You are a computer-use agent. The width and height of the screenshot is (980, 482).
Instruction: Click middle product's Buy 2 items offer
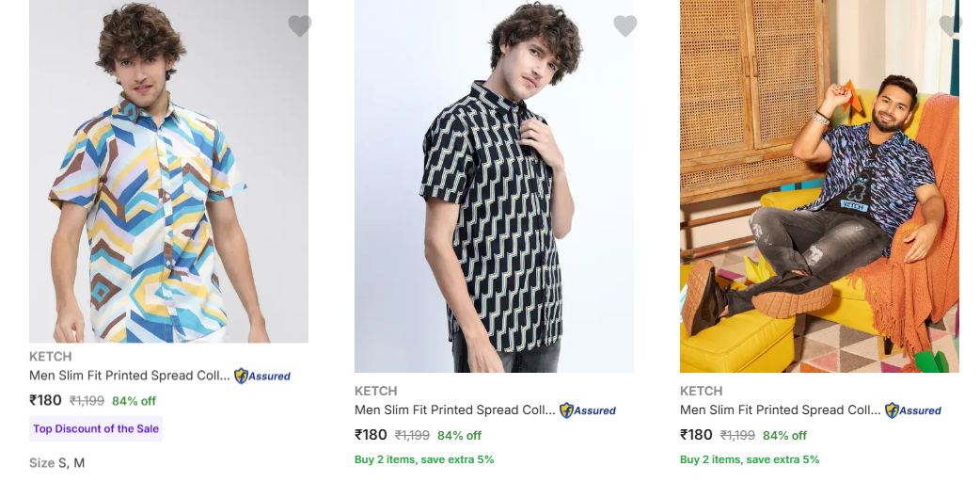[x=424, y=459]
